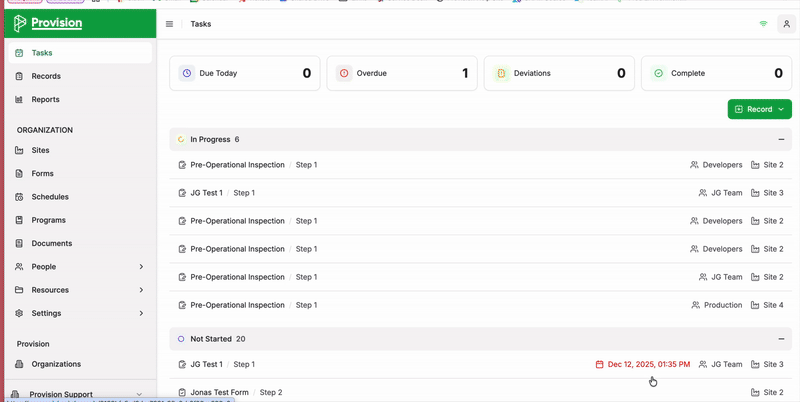This screenshot has width=800, height=402.
Task: Open the user profile icon
Action: [786, 24]
